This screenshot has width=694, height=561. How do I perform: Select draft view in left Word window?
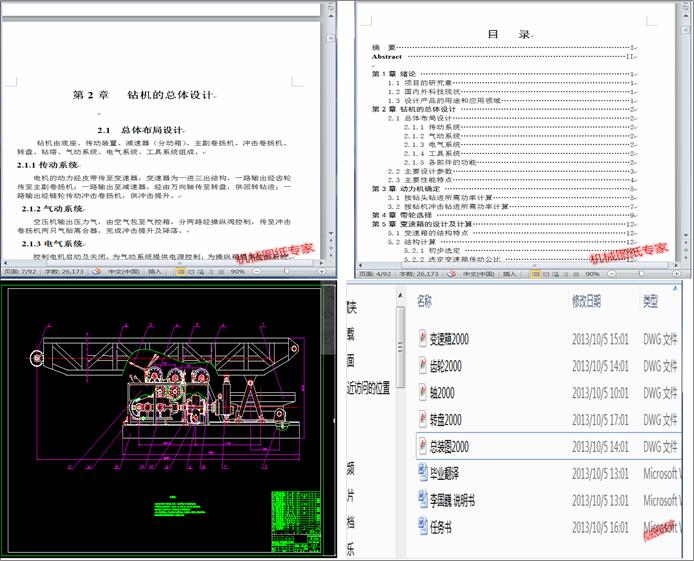coord(221,271)
